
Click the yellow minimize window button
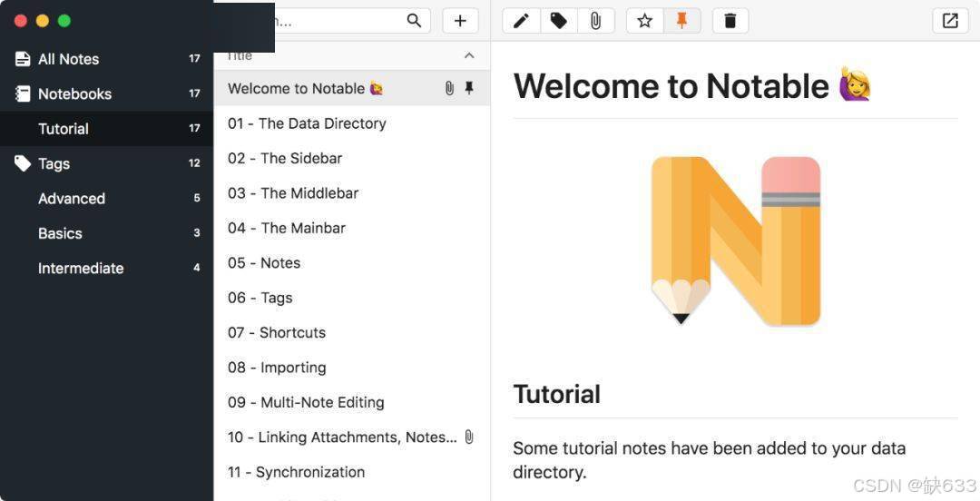pos(43,21)
